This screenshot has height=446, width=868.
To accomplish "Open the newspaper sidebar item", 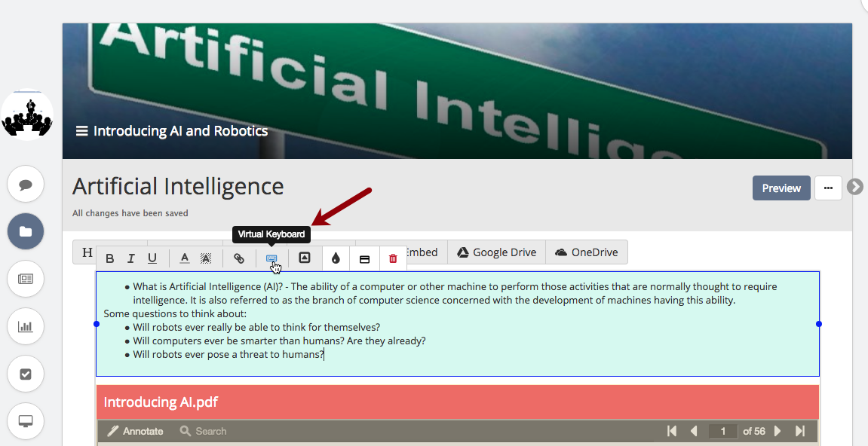I will 26,278.
